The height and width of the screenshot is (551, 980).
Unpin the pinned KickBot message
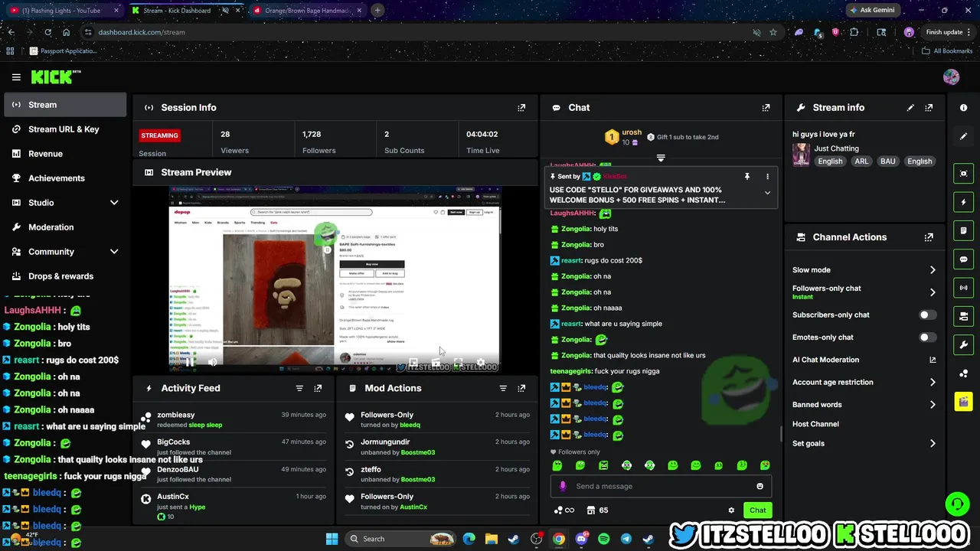tap(746, 177)
